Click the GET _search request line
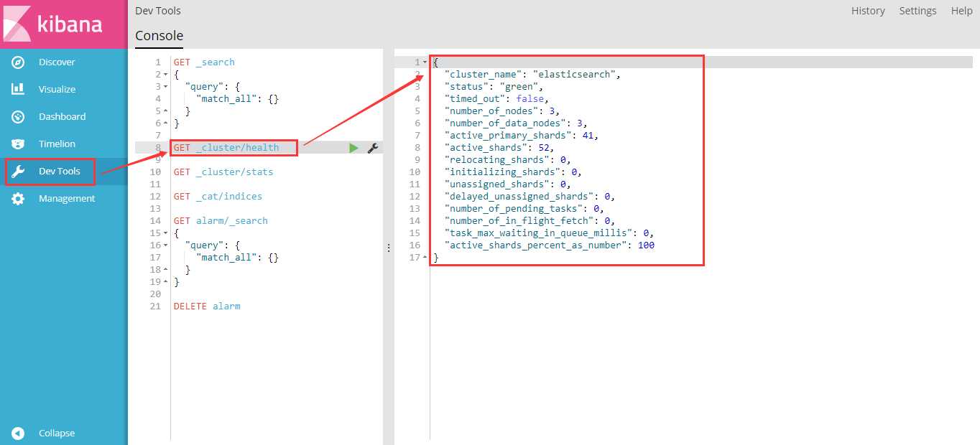The height and width of the screenshot is (445, 980). point(204,62)
